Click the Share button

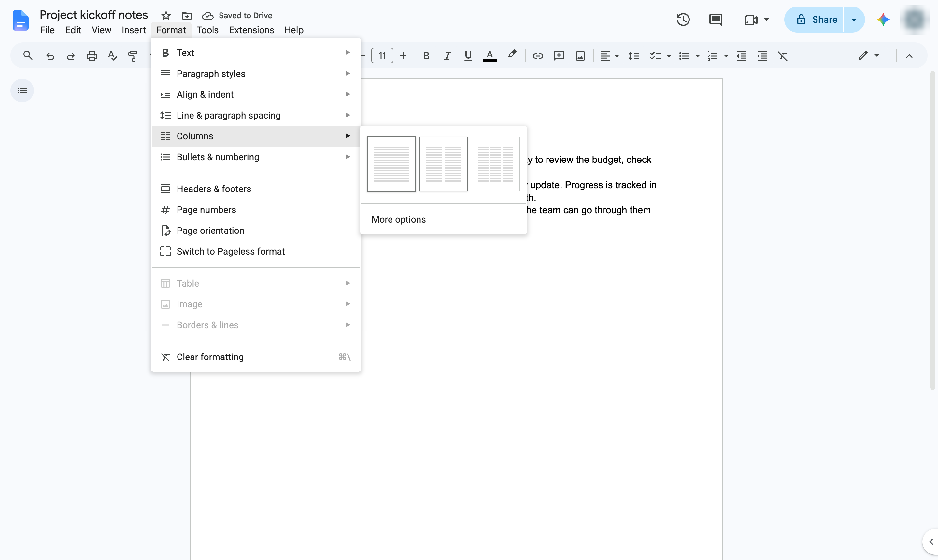[x=814, y=20]
